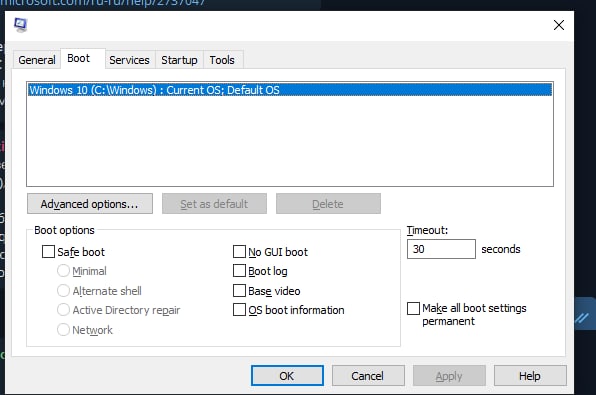Click the Apply button
Viewport: 596px width, 395px height.
449,376
